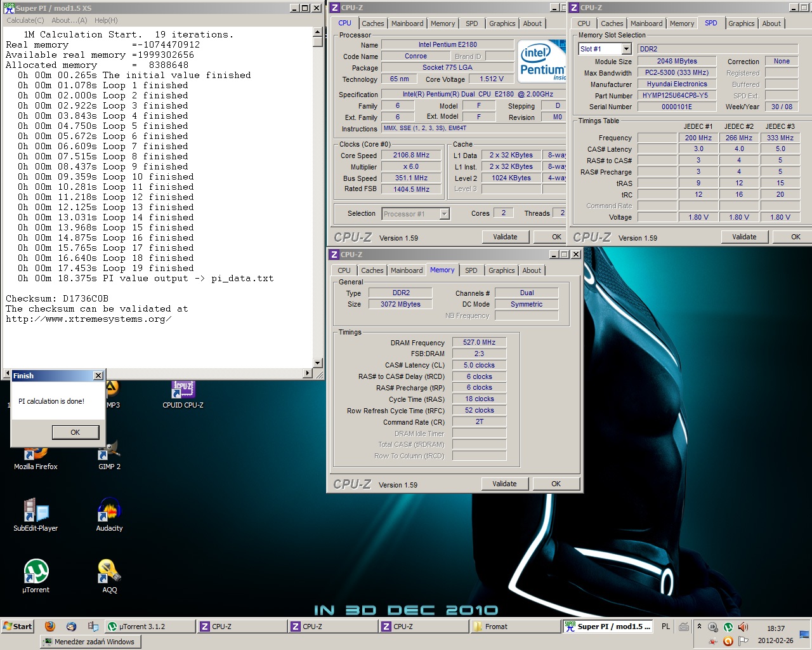Click the Super PI horizontal scrollbar right arrow
The width and height of the screenshot is (812, 650).
[308, 373]
